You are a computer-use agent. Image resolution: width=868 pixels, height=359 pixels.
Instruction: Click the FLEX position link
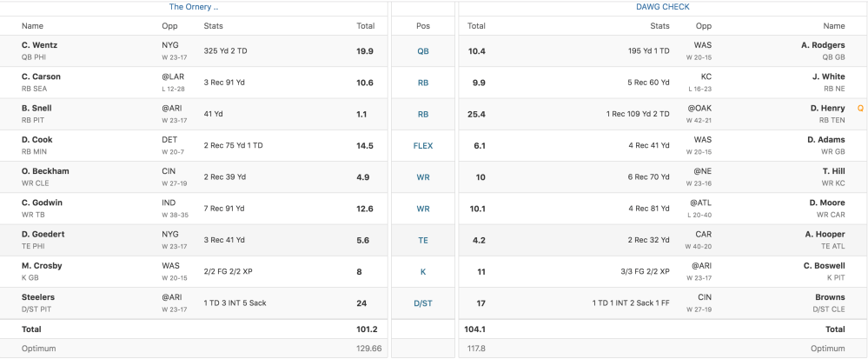[x=423, y=146]
